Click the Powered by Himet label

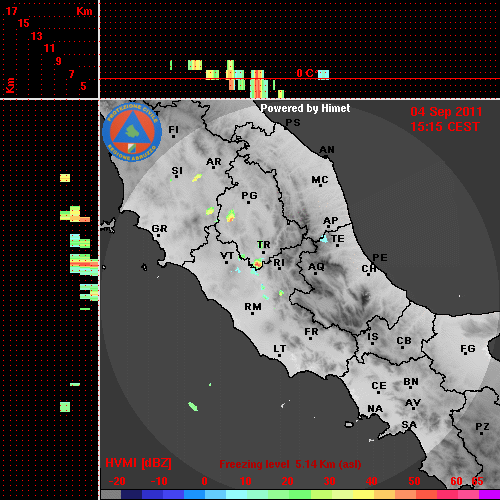pos(305,108)
